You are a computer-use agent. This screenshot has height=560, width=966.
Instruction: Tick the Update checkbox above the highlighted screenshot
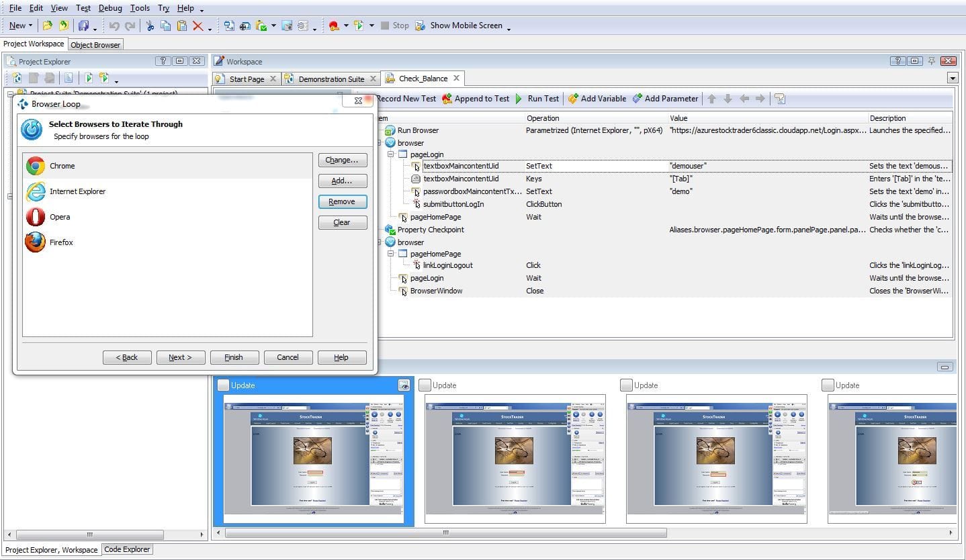coord(223,385)
